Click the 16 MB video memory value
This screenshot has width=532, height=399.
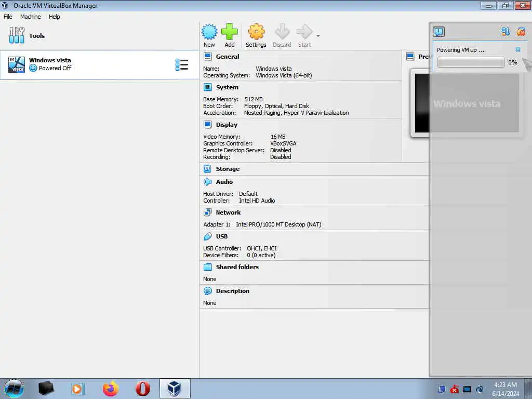(x=278, y=137)
